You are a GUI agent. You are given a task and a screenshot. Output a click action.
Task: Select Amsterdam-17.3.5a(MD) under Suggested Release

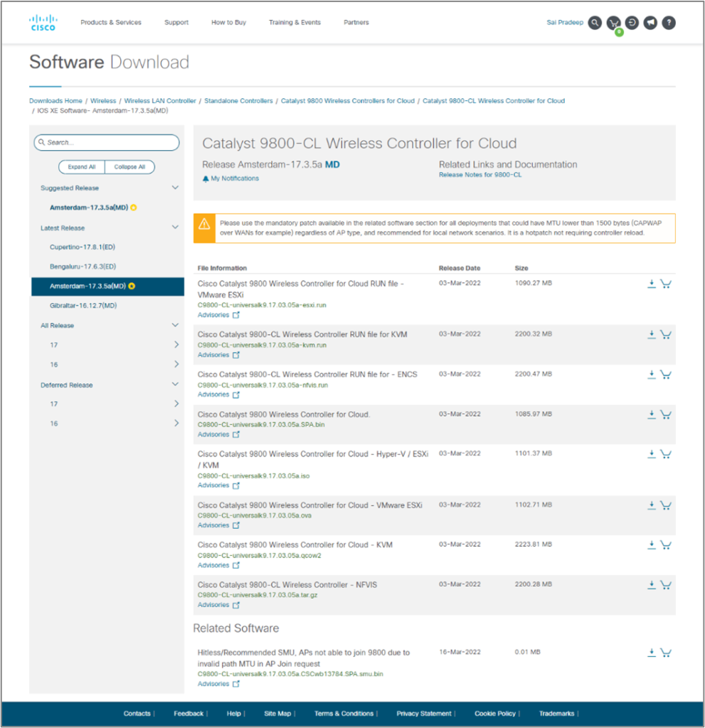coord(89,208)
